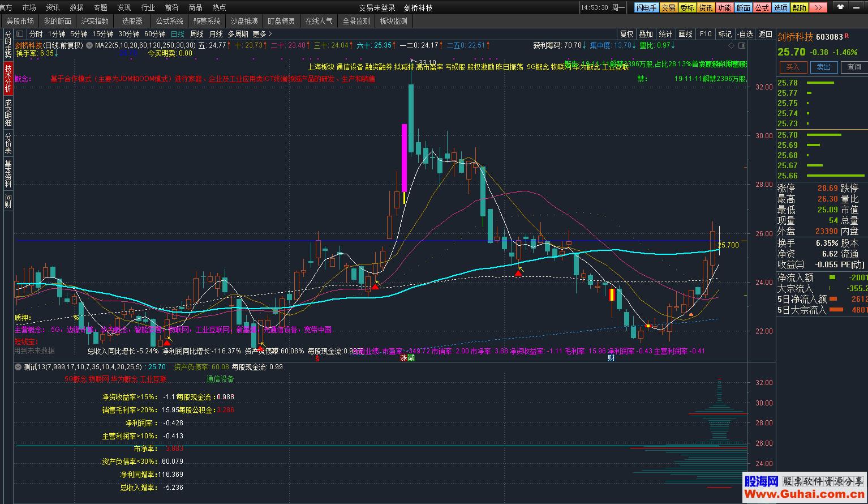868x504 pixels.
Task: Select the 问财 sidebar tab
Action: point(8,201)
